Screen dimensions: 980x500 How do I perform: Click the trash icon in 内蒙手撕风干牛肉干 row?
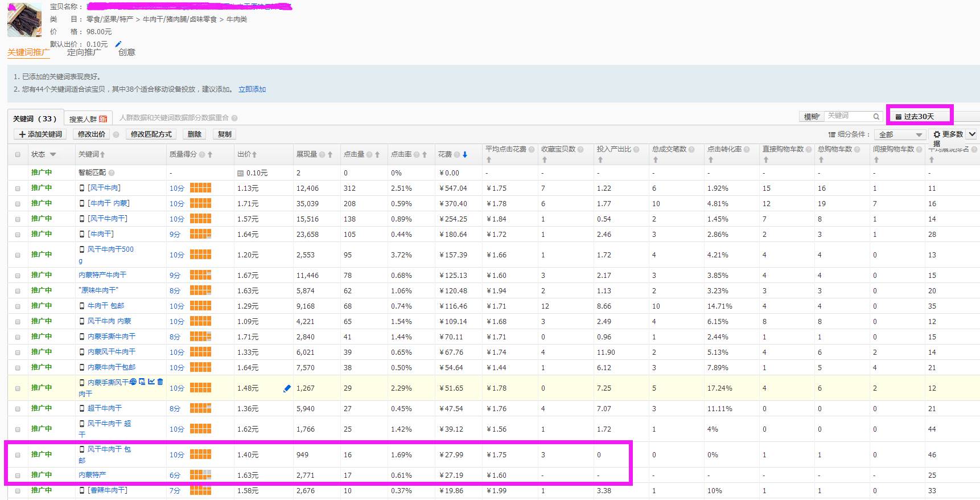(x=160, y=382)
